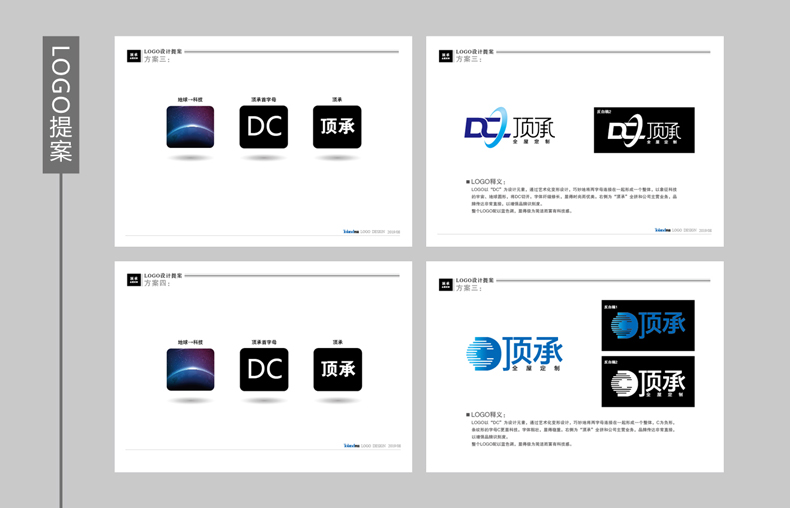Click the black 顶承 tile in 方案四 slide

pyautogui.click(x=337, y=369)
